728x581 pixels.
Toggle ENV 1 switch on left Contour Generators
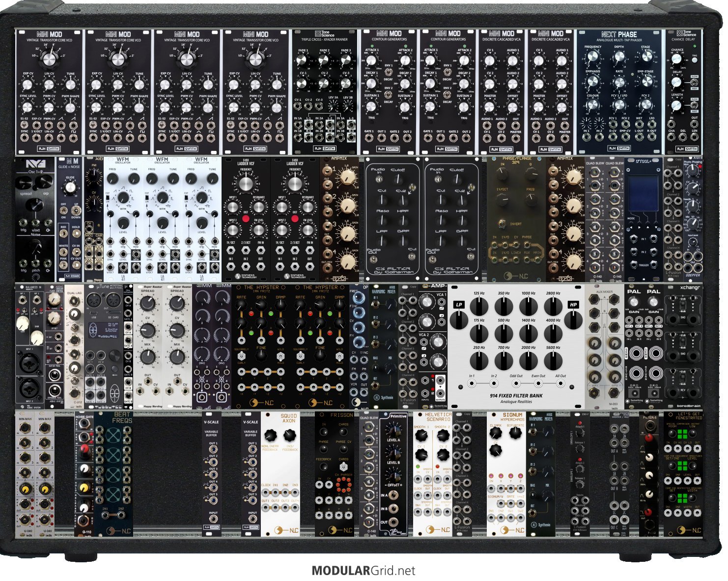[x=388, y=72]
